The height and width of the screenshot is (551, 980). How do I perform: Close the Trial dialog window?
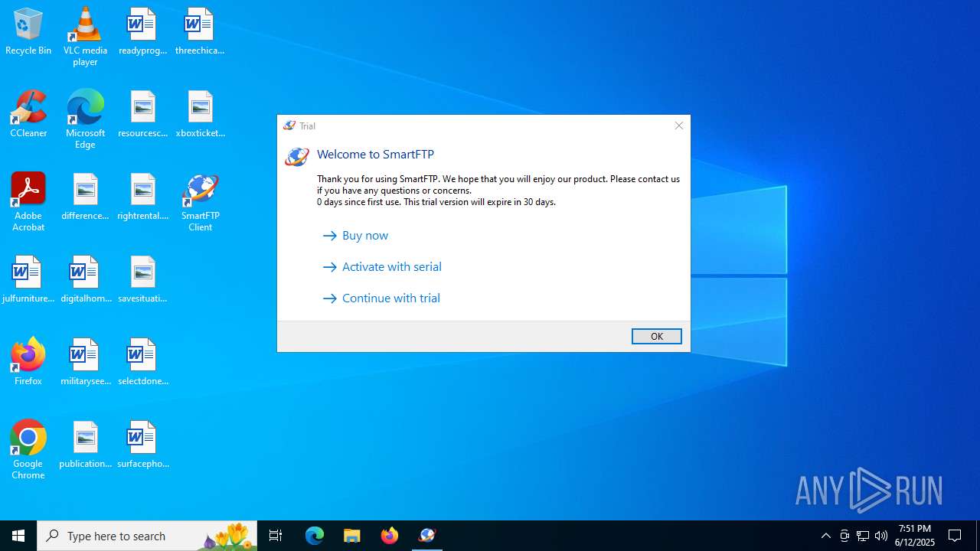[x=678, y=126]
